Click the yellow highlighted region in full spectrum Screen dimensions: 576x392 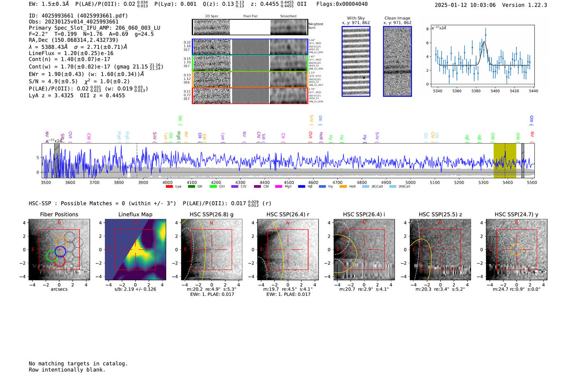click(x=505, y=160)
